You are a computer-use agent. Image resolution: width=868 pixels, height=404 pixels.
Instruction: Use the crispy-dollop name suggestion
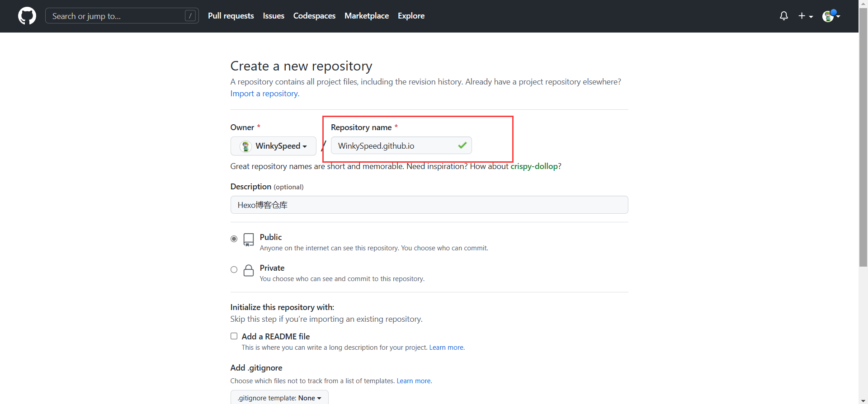coord(534,166)
